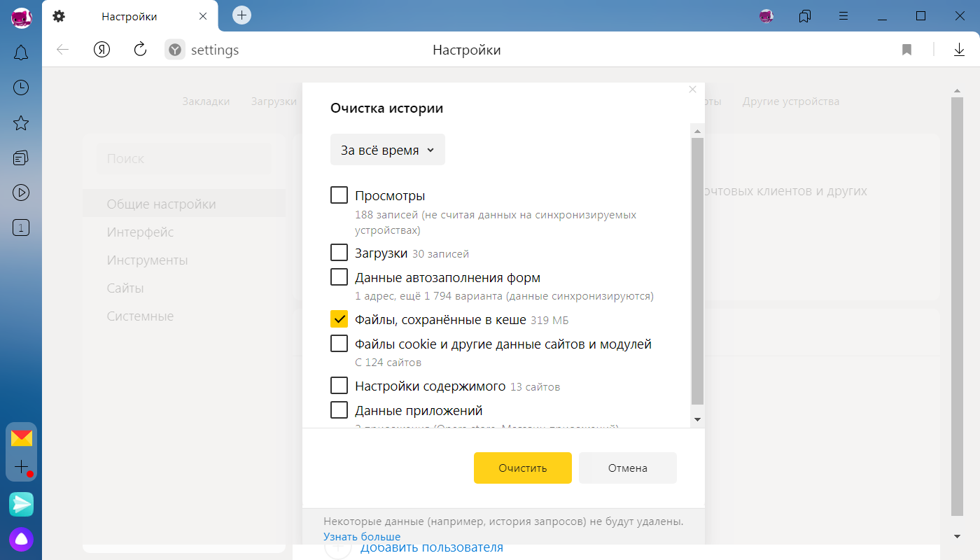Expand the За всё время dropdown
Viewport: 980px width, 560px height.
(x=387, y=150)
